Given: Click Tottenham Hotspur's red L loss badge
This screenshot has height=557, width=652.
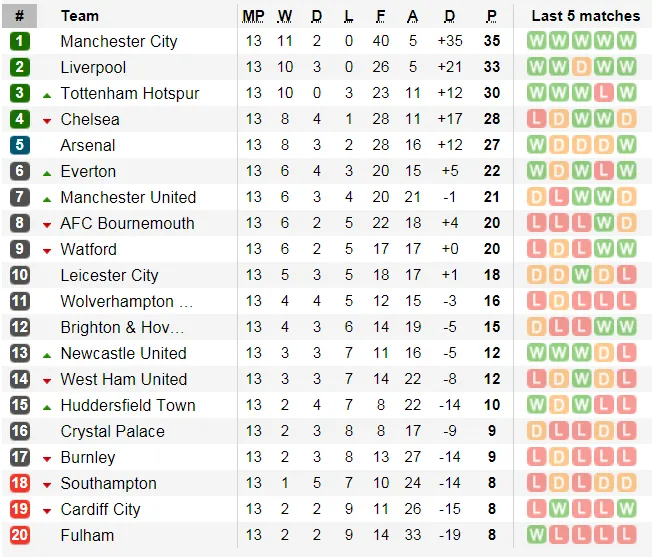Looking at the screenshot, I should click(604, 93).
